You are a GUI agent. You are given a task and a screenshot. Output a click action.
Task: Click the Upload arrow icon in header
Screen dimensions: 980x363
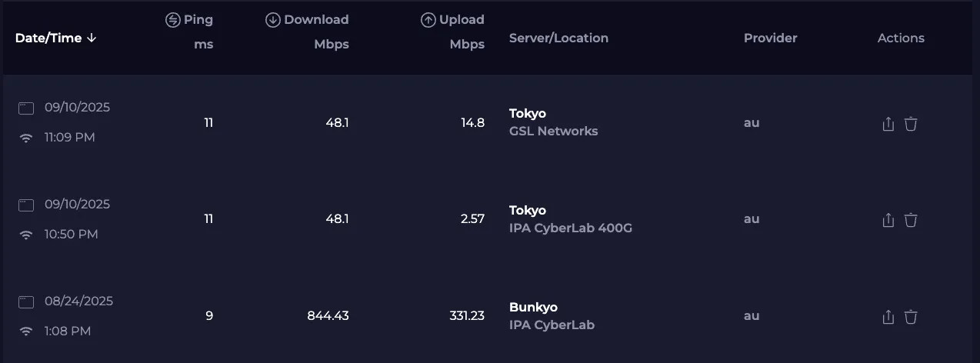tap(428, 20)
